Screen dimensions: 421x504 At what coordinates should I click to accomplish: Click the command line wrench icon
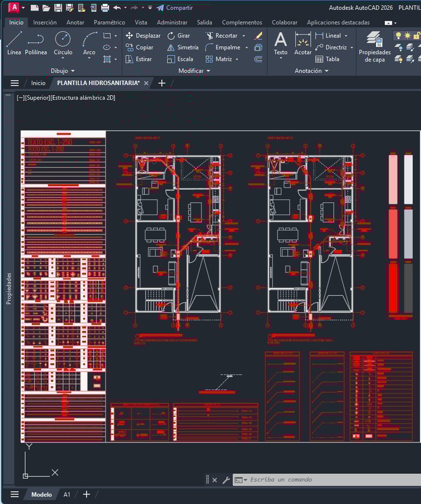(x=226, y=480)
